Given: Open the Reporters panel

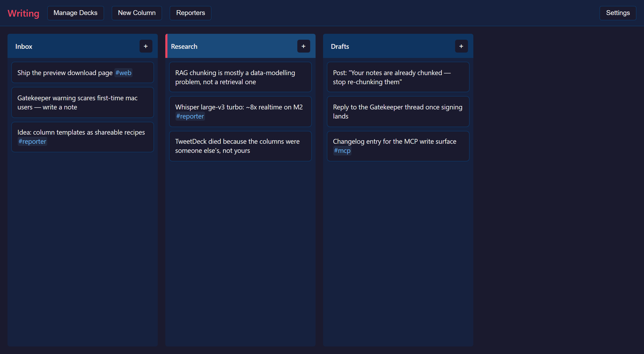Looking at the screenshot, I should (x=191, y=13).
